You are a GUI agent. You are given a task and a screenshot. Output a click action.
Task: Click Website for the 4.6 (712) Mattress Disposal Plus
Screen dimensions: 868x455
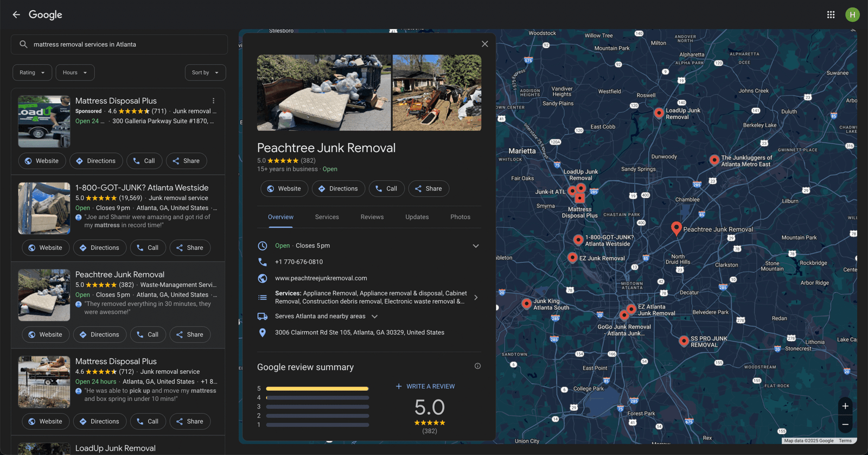[x=46, y=421]
